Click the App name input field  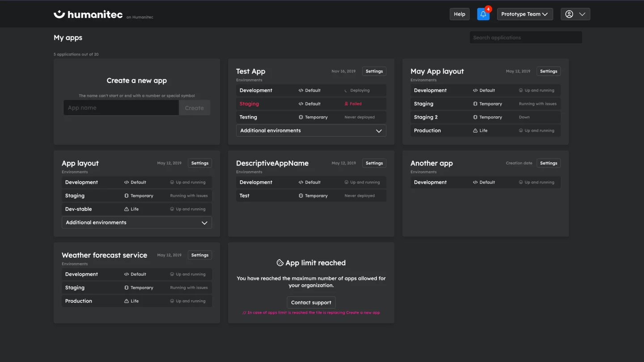[x=121, y=107]
